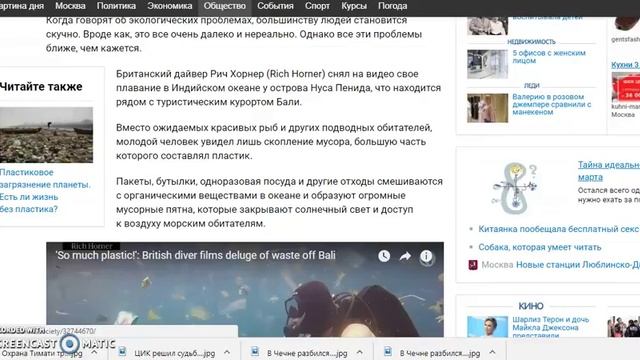
Task: Click the red metro icon beside Москва
Action: point(473,265)
